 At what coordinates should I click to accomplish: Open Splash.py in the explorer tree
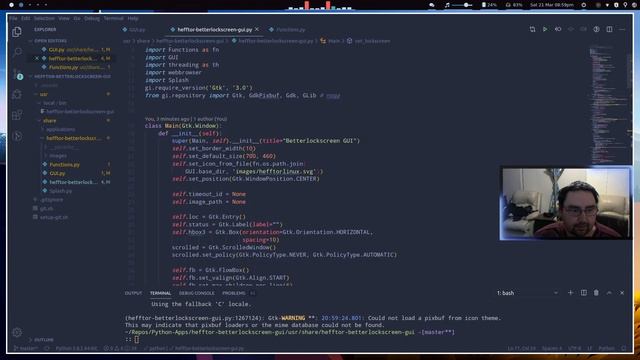tap(60, 191)
